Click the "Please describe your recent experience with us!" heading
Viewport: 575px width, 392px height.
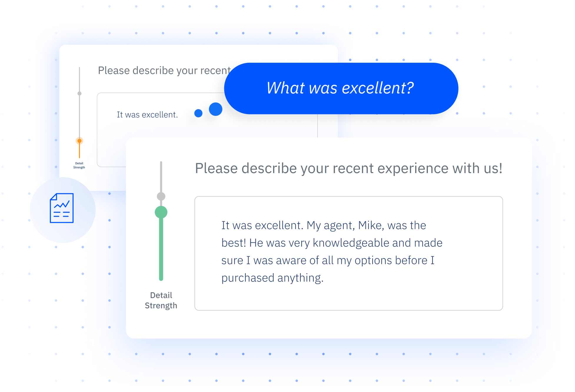pos(348,168)
